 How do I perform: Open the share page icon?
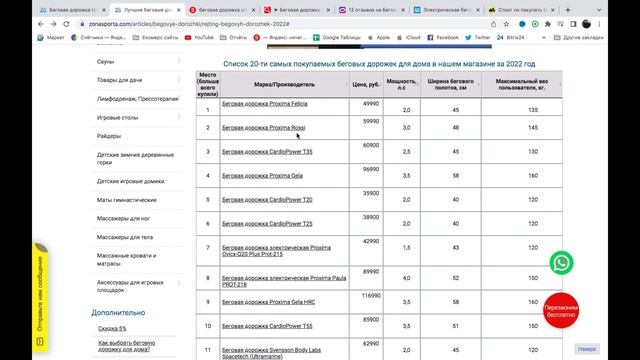(493, 24)
